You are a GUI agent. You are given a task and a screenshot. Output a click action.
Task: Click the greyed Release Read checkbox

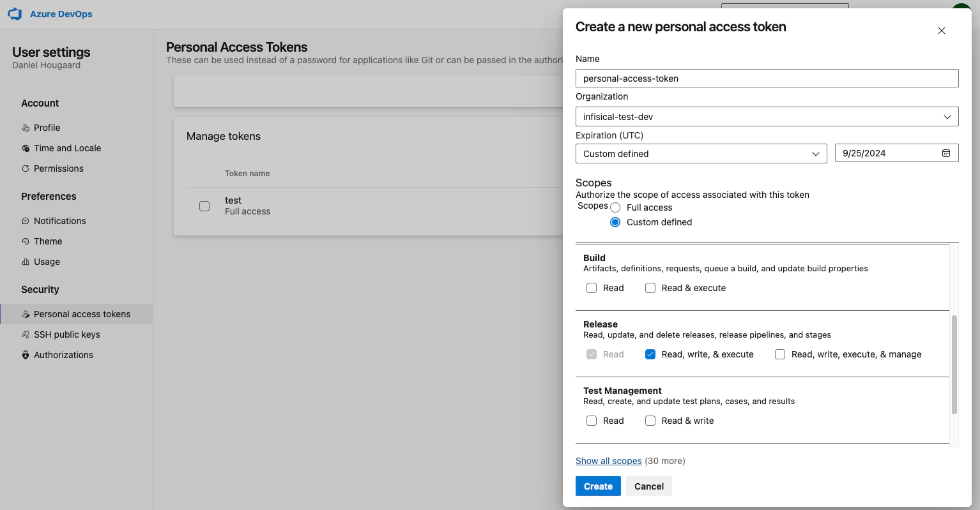pyautogui.click(x=592, y=354)
